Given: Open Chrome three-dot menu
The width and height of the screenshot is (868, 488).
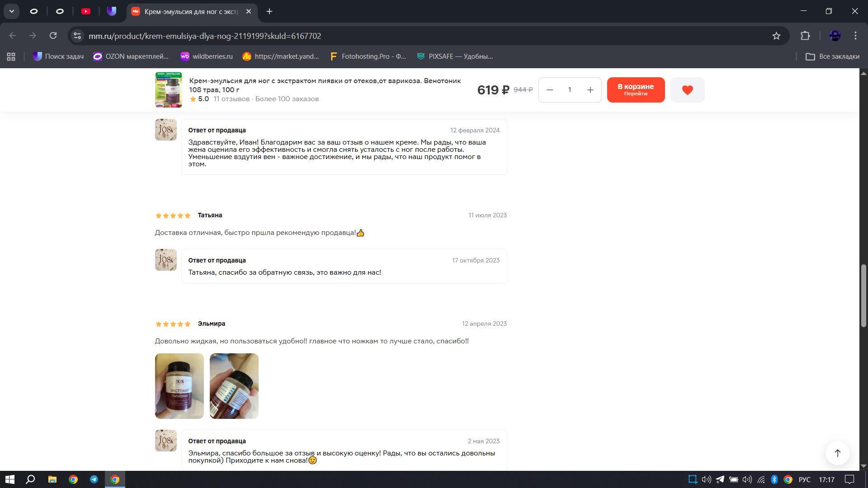Looking at the screenshot, I should point(855,36).
